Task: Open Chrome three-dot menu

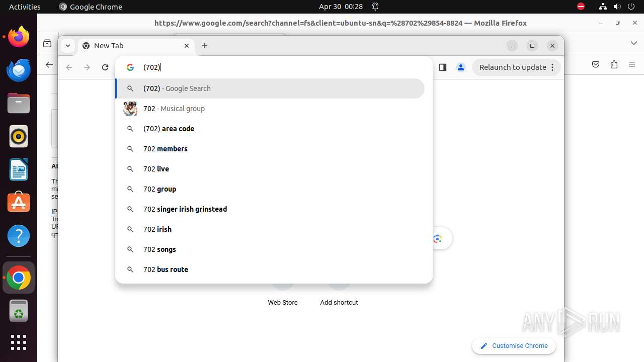Action: point(552,67)
